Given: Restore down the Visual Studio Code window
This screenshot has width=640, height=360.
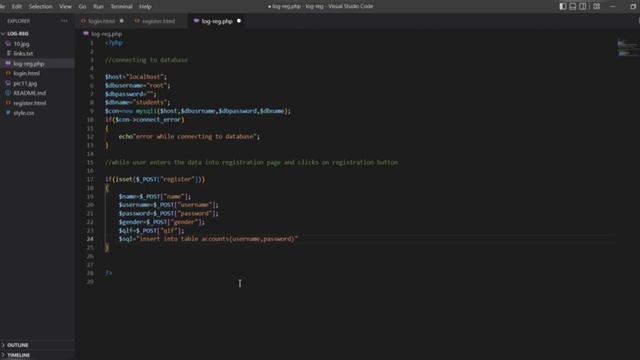Looking at the screenshot, I should [633, 6].
